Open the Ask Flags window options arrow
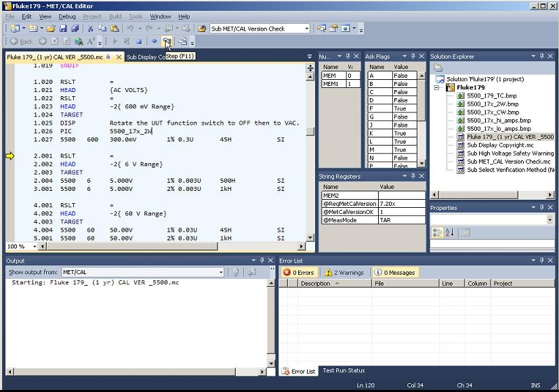The image size is (559, 392). pos(405,56)
